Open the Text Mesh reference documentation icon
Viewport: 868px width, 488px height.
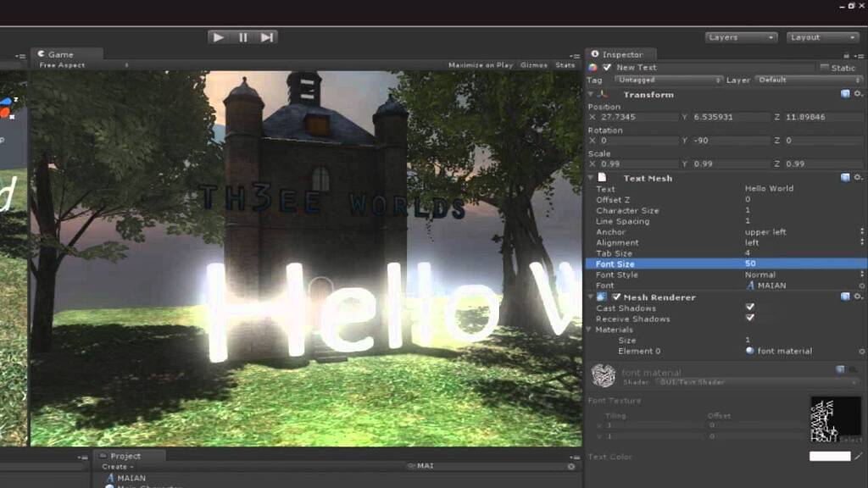tap(846, 178)
